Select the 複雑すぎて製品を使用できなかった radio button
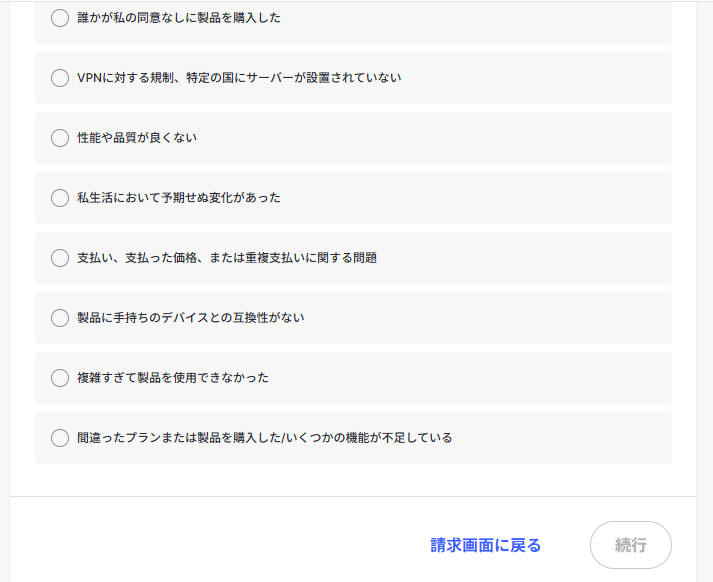This screenshot has width=713, height=582. [60, 378]
